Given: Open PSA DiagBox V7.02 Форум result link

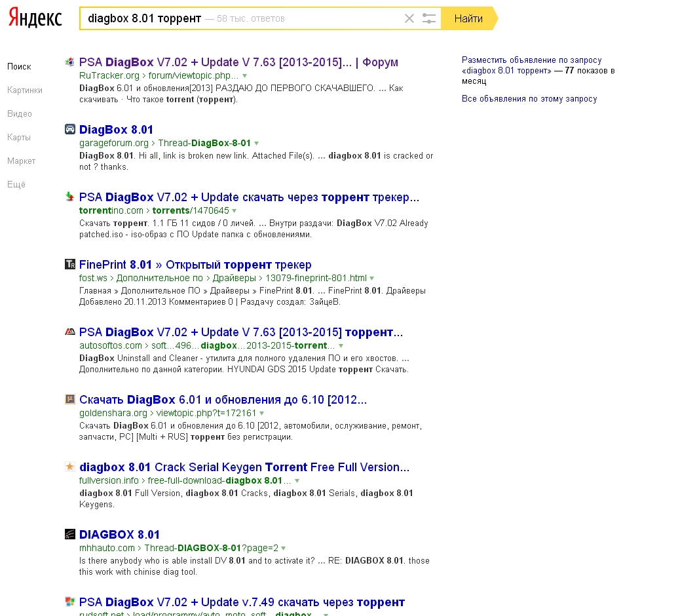Looking at the screenshot, I should [238, 62].
